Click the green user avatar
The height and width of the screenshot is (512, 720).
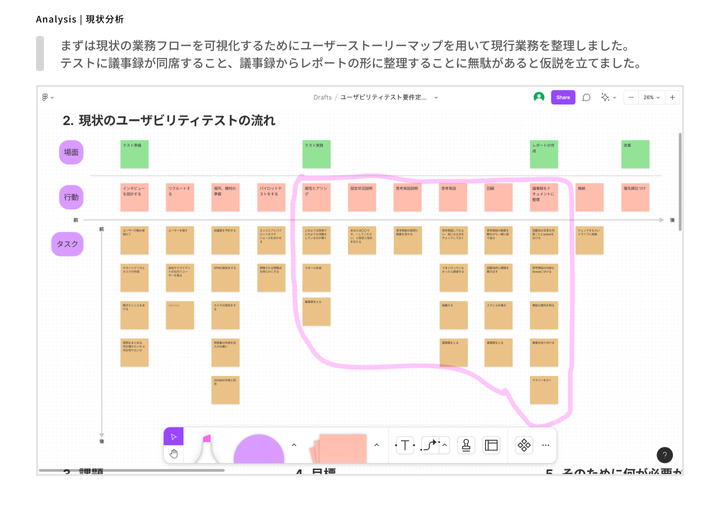[539, 97]
